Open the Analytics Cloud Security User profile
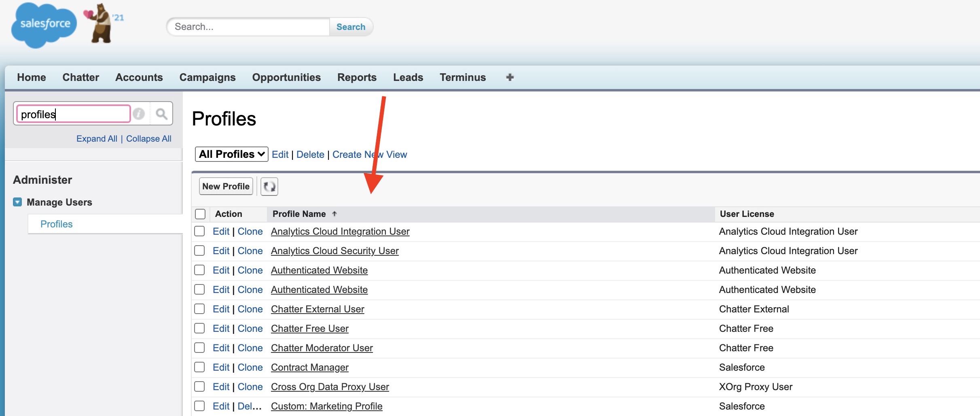 (335, 251)
